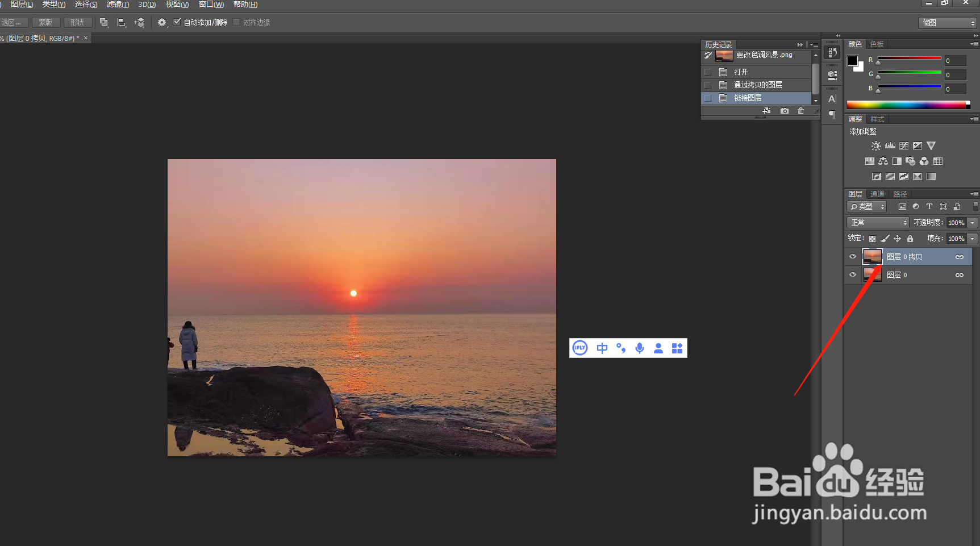Expand the 不透明度 opacity dropdown arrow
The width and height of the screenshot is (980, 546).
(x=973, y=223)
